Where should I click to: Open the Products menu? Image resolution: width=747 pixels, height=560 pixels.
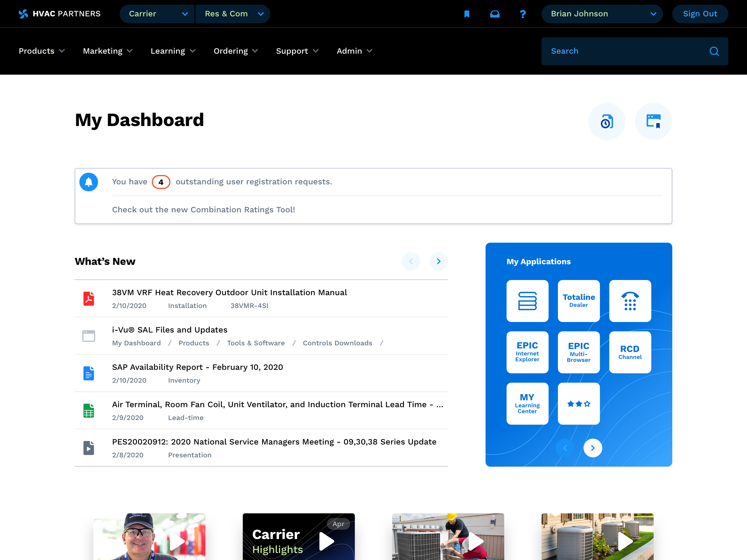(x=41, y=51)
